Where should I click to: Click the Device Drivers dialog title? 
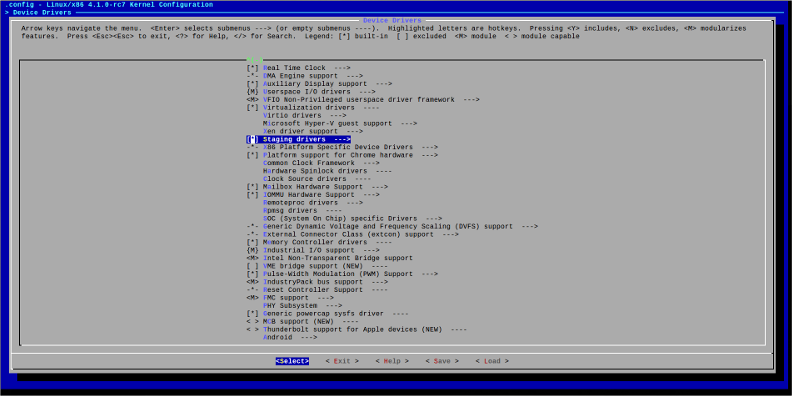click(392, 20)
